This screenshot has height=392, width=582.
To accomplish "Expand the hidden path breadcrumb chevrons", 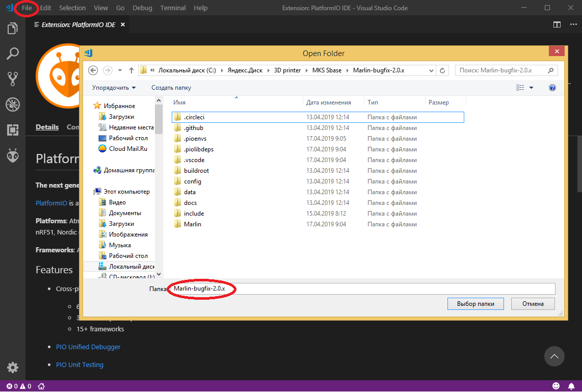I will click(x=152, y=70).
